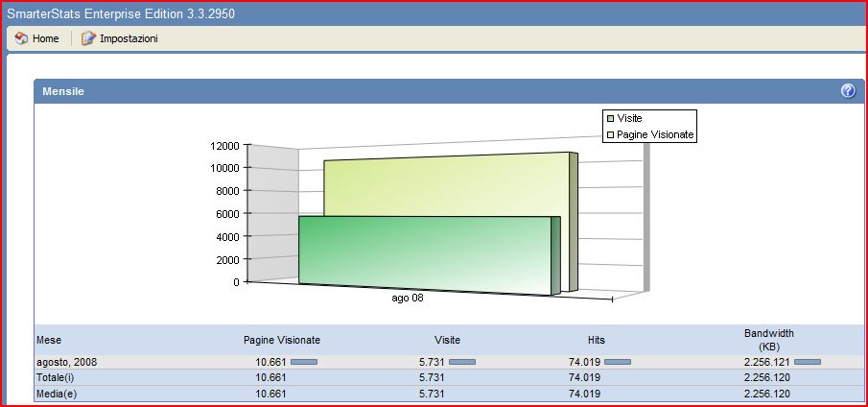Click 2.256.120 in Media(e) row
This screenshot has height=407, width=868.
tap(766, 395)
